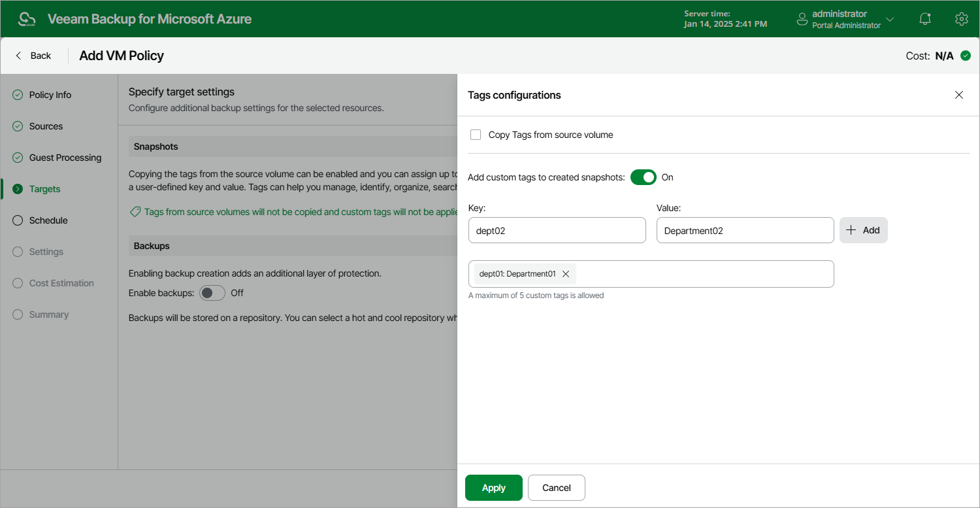Select the Settings step
The width and height of the screenshot is (980, 508).
[46, 252]
